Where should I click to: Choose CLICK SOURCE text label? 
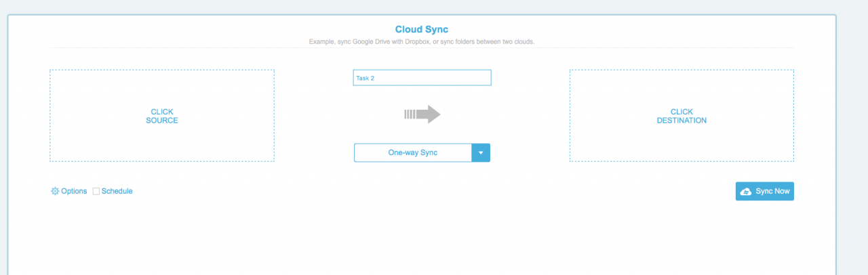(x=162, y=116)
